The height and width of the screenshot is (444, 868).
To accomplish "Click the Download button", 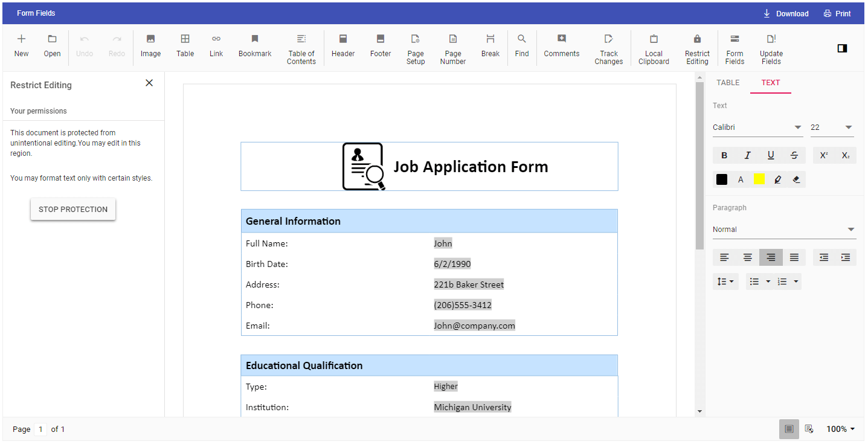I will pos(786,13).
